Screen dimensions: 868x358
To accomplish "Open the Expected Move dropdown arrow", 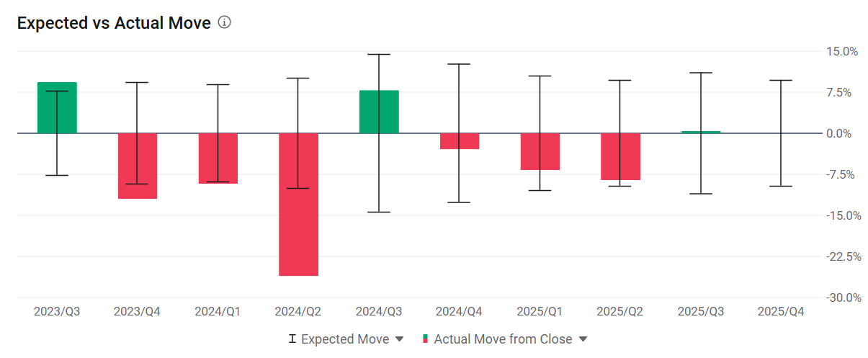I will pyautogui.click(x=400, y=339).
